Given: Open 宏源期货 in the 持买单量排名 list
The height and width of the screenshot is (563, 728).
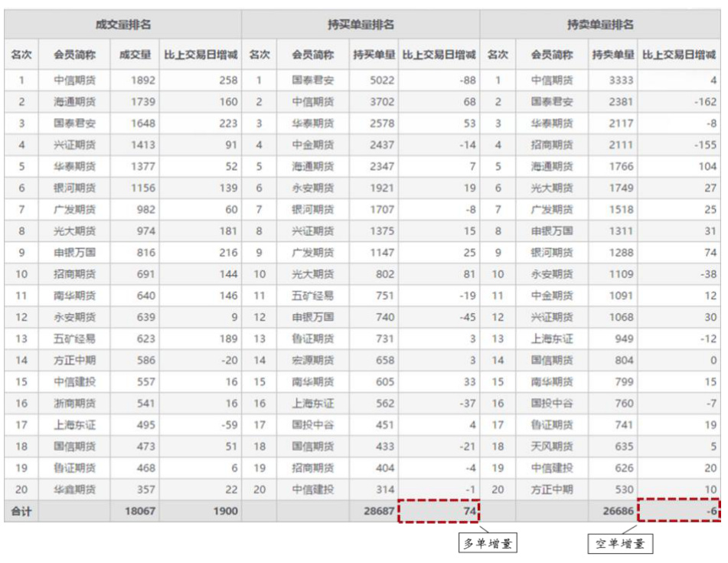Looking at the screenshot, I should [313, 360].
